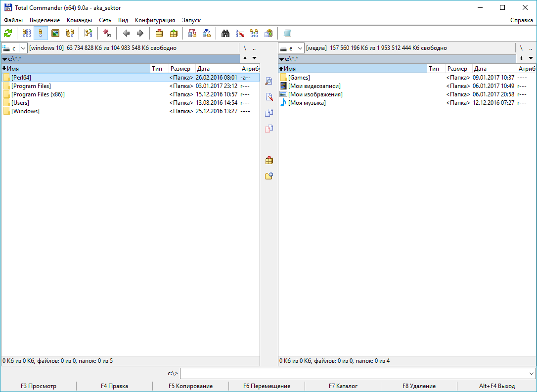Open the Команды menu
Screen dimensions: 537x392
[79, 20]
